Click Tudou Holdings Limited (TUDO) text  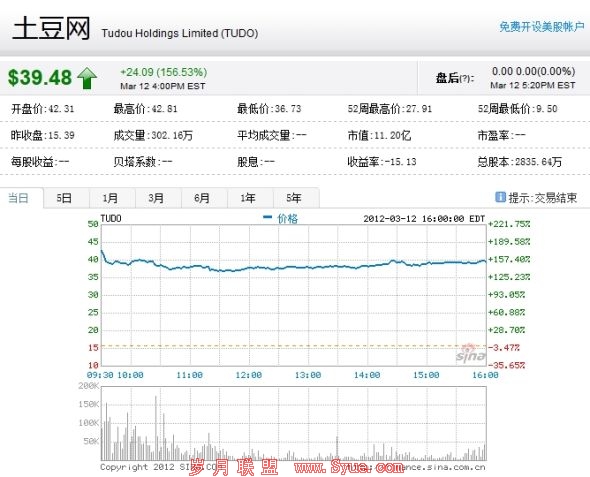179,33
